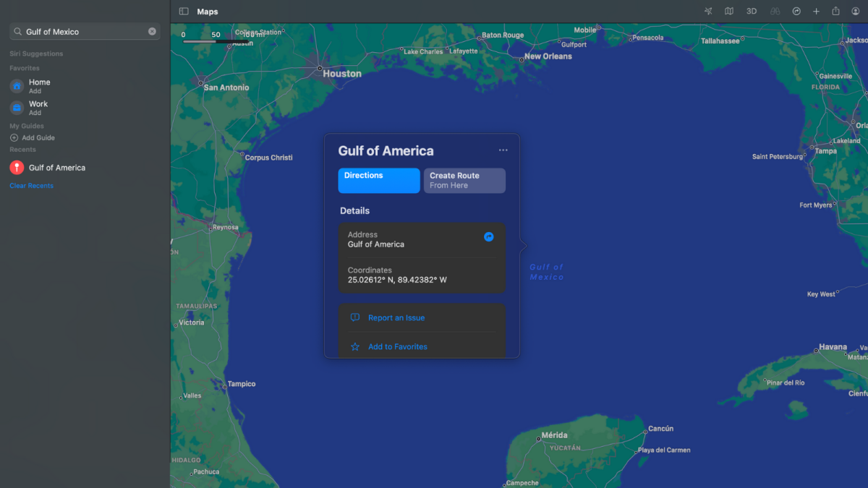This screenshot has height=488, width=868.
Task: Click the Pensacola label on map
Action: pos(647,38)
